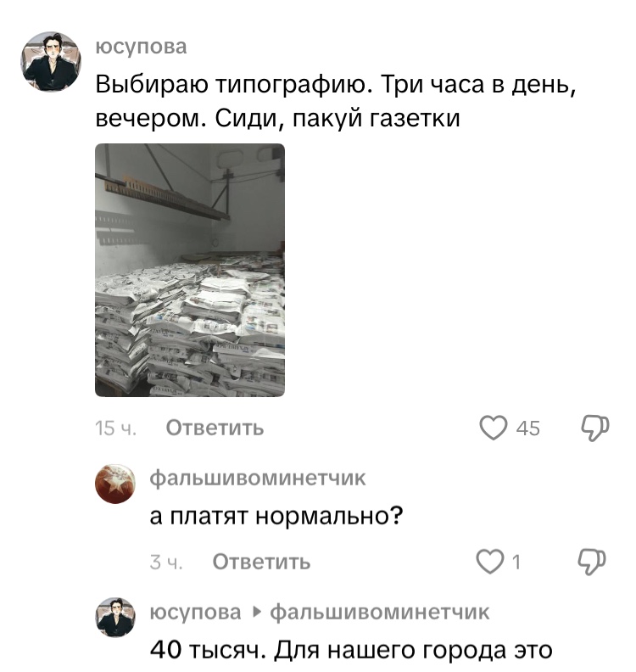Select the 'а платят нормально?' comment text

276,516
